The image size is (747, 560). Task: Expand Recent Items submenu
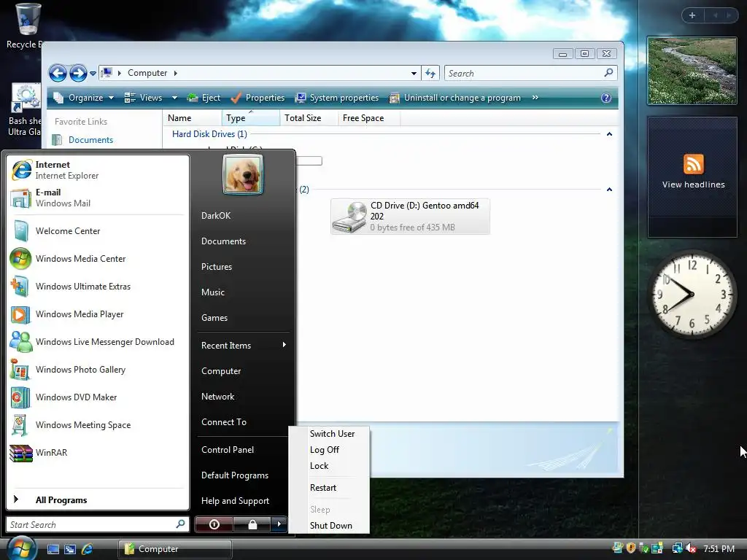tap(243, 345)
